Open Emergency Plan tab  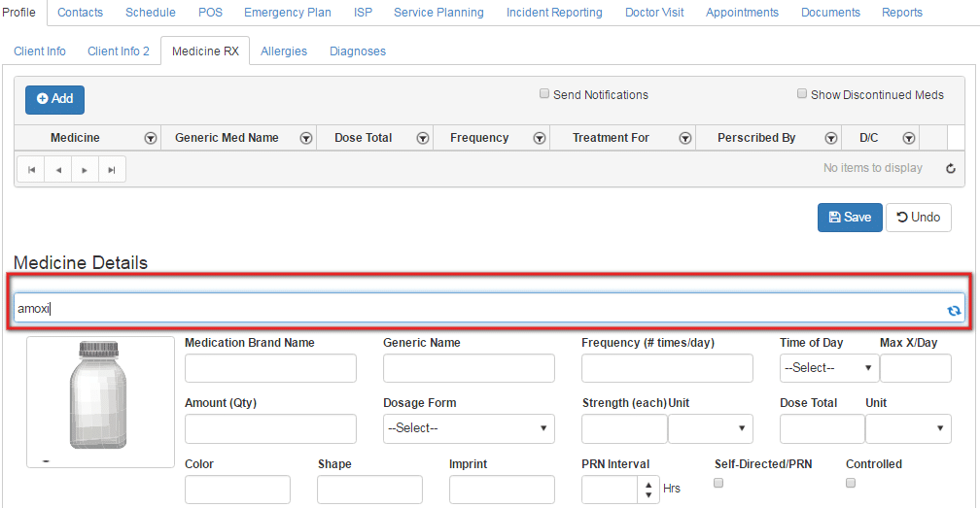(288, 13)
